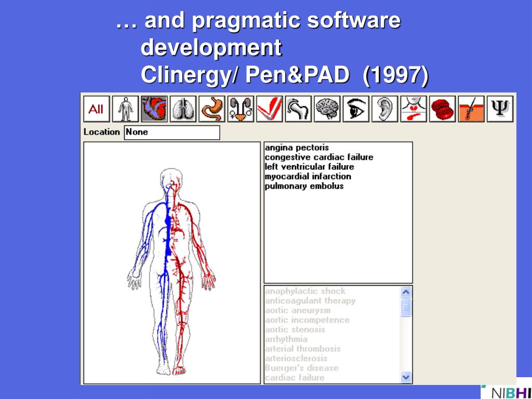532x399 pixels.
Task: Select the skin and hair dermatology icon
Action: coord(472,109)
